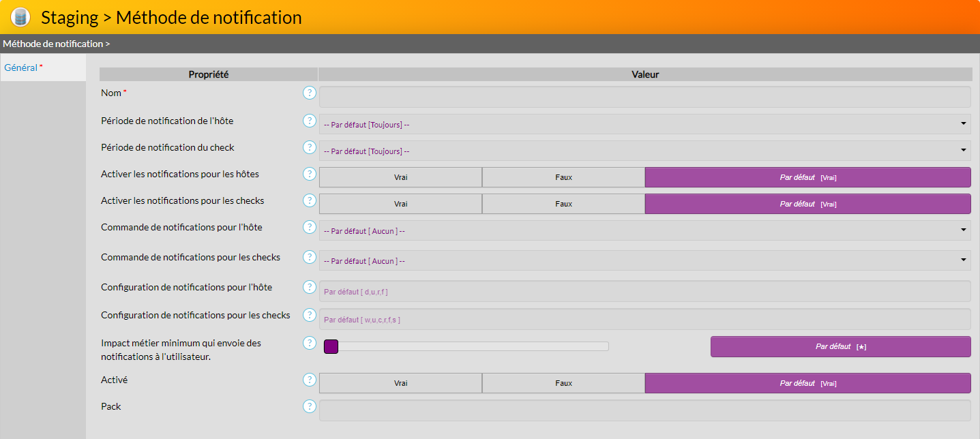Show help for Configuration de notifications pour les checks
980x439 pixels.
coord(310,315)
